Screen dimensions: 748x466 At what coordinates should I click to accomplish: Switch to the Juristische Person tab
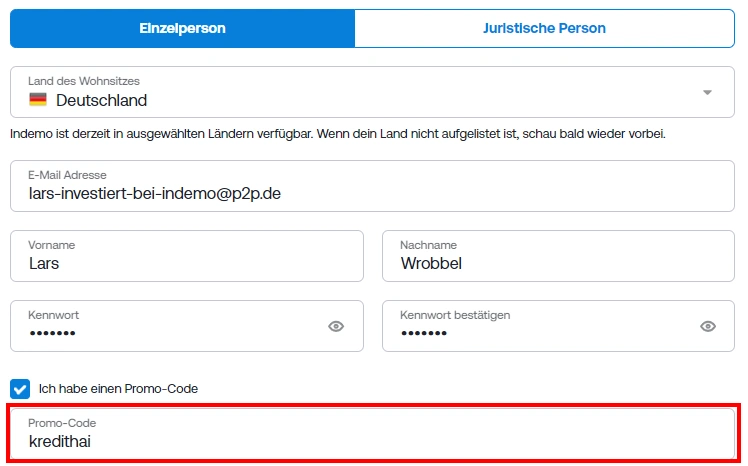tap(544, 28)
